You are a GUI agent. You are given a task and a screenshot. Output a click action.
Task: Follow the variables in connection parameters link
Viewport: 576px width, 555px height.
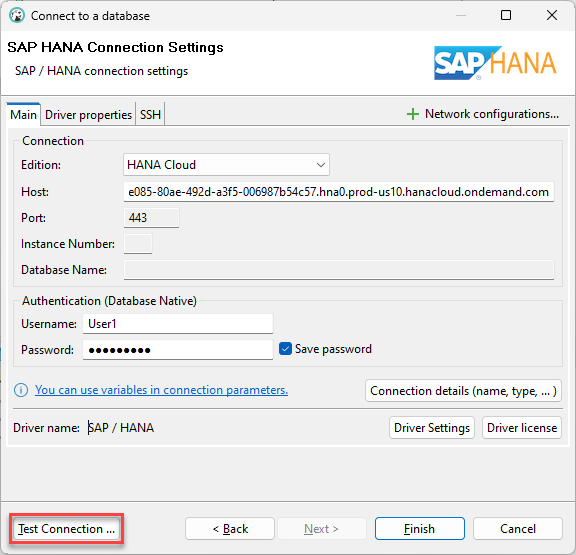[162, 390]
